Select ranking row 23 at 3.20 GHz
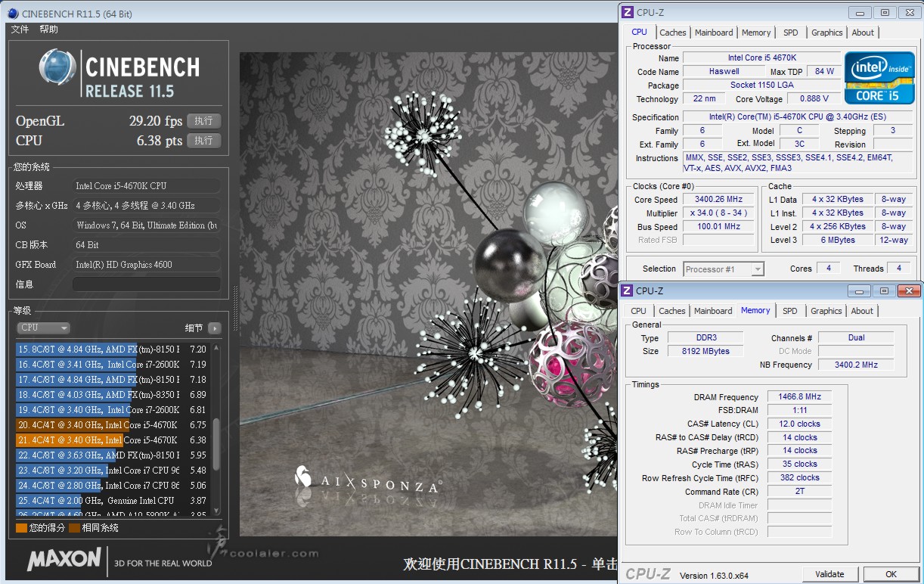 click(x=113, y=471)
